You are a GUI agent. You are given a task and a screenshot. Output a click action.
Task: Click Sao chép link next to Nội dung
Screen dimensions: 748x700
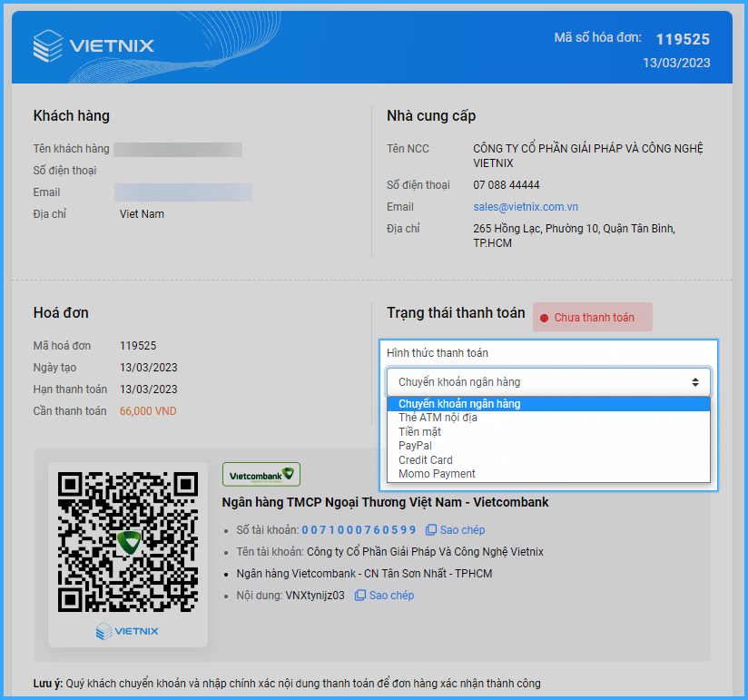click(x=391, y=595)
